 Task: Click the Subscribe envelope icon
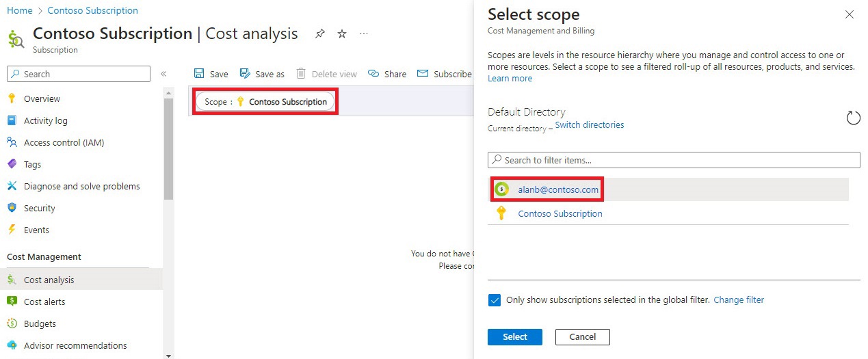pos(423,74)
